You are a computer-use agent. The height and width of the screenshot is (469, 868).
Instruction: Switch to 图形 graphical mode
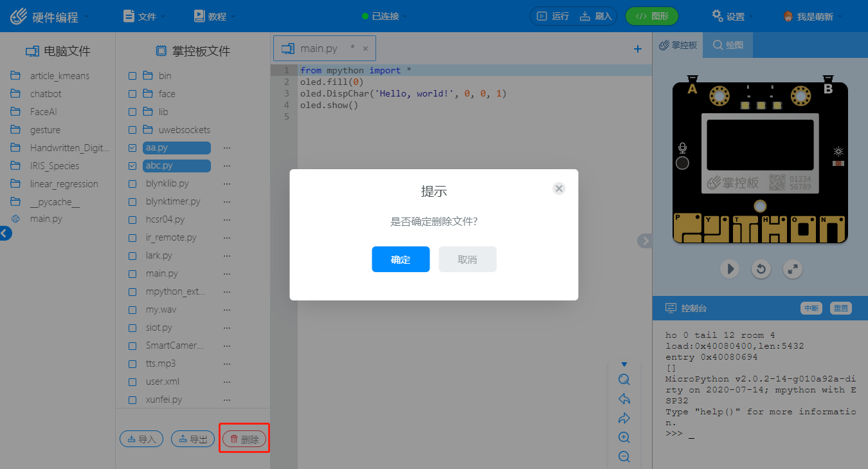pyautogui.click(x=652, y=16)
